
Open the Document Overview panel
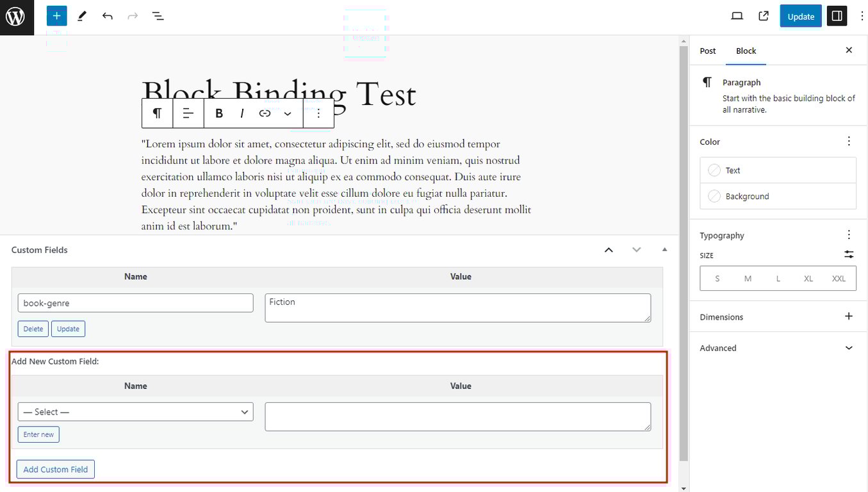click(158, 15)
